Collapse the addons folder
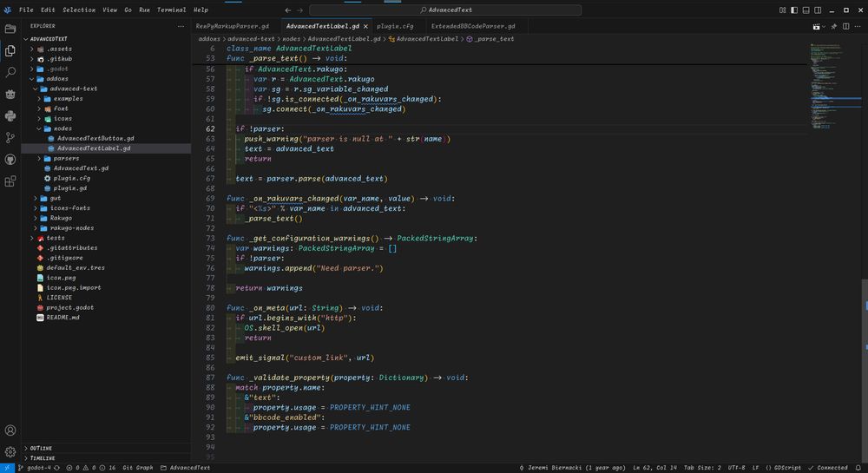This screenshot has height=473, width=868. [105, 79]
